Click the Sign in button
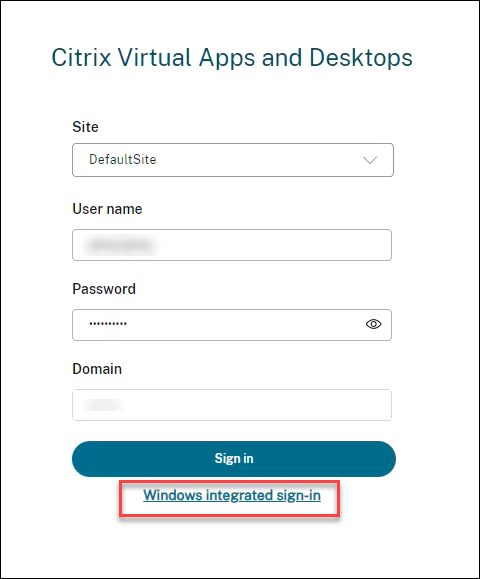The height and width of the screenshot is (579, 480). 234,459
